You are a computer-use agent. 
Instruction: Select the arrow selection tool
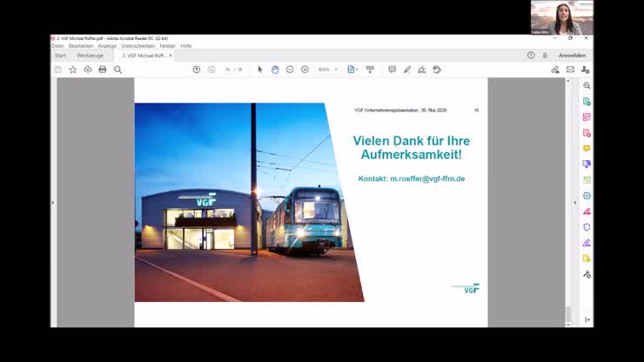click(260, 70)
